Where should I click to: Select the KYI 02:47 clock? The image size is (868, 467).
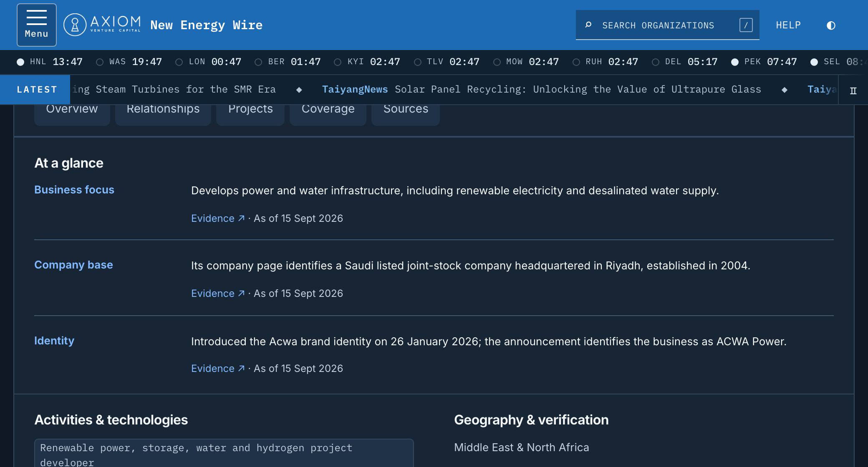pyautogui.click(x=367, y=62)
